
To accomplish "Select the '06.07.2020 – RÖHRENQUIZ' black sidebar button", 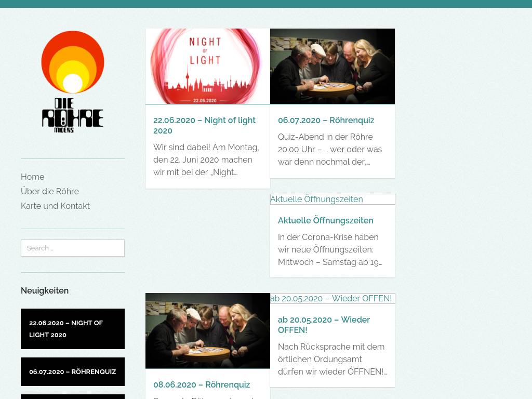I will tap(73, 371).
